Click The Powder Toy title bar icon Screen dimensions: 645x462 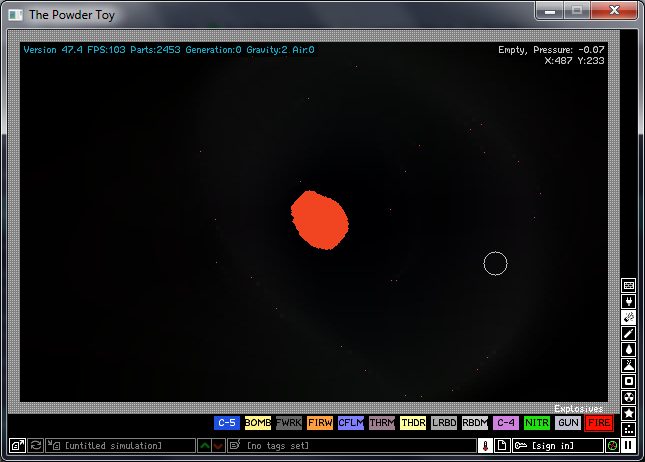pos(16,15)
